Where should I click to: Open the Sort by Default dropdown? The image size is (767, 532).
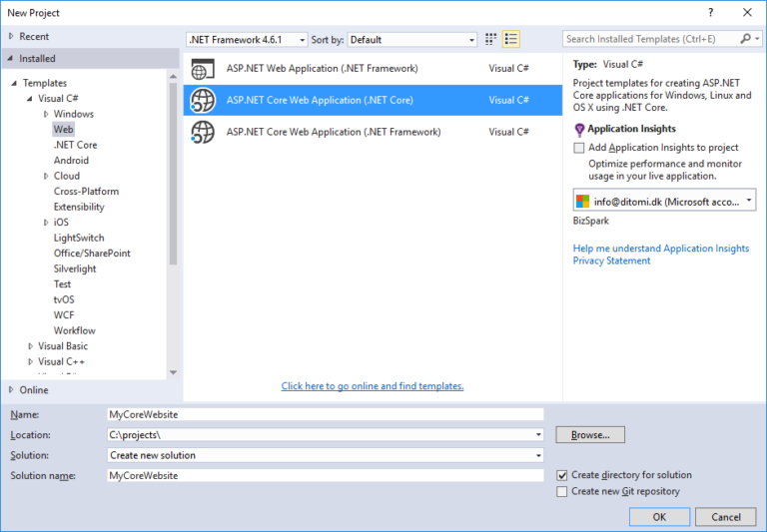(x=471, y=40)
